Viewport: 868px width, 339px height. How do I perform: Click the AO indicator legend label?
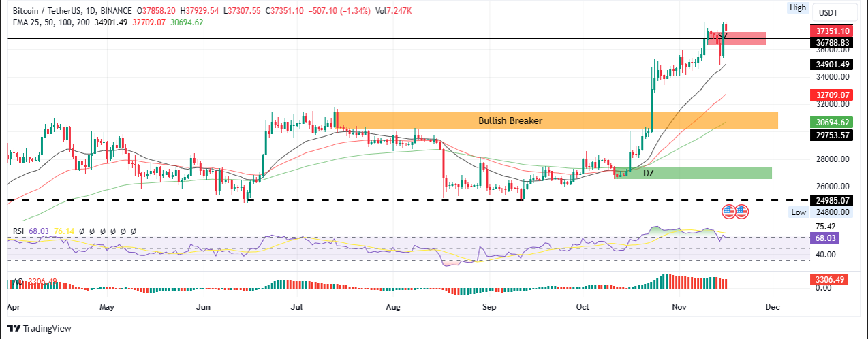(18, 282)
